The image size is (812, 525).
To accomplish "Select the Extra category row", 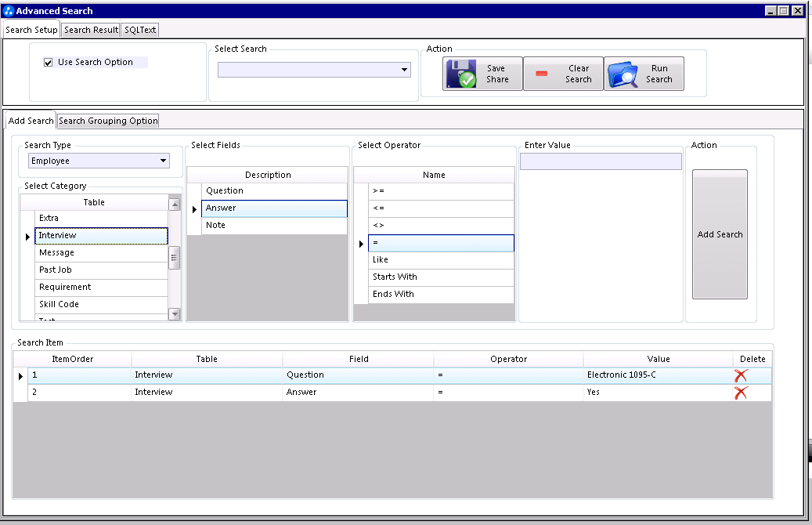I will pos(102,218).
